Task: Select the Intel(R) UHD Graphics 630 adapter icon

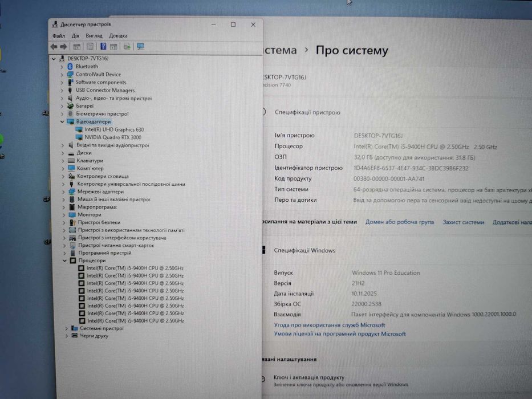Action: (79, 129)
